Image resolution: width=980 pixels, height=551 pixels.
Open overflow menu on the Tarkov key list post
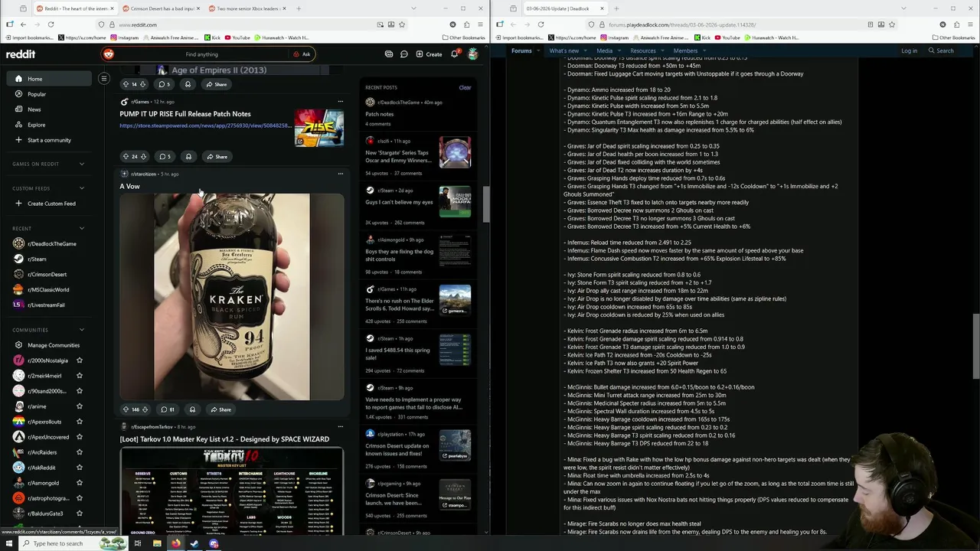(x=341, y=427)
